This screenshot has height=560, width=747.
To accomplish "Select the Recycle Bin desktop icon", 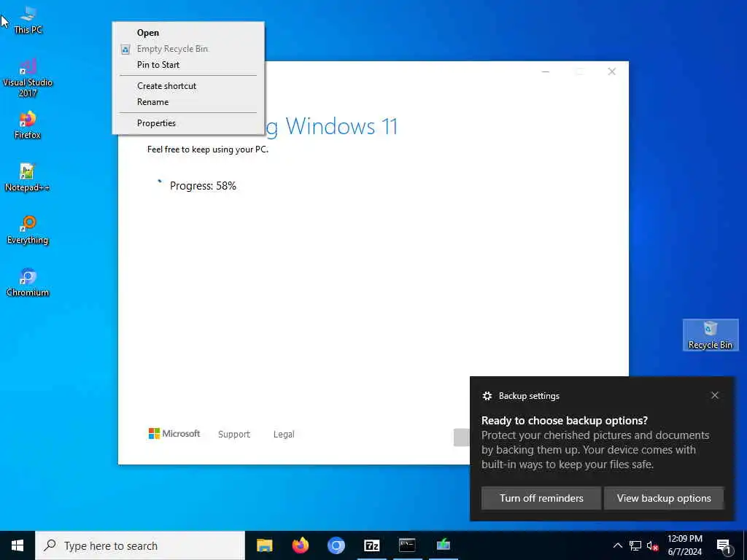I will [x=711, y=335].
